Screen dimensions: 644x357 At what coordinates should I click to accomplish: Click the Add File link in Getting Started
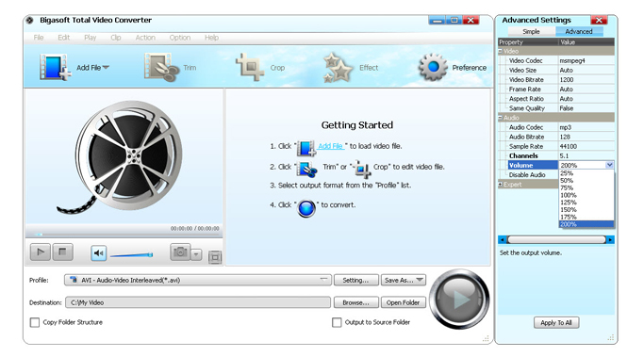coord(331,146)
